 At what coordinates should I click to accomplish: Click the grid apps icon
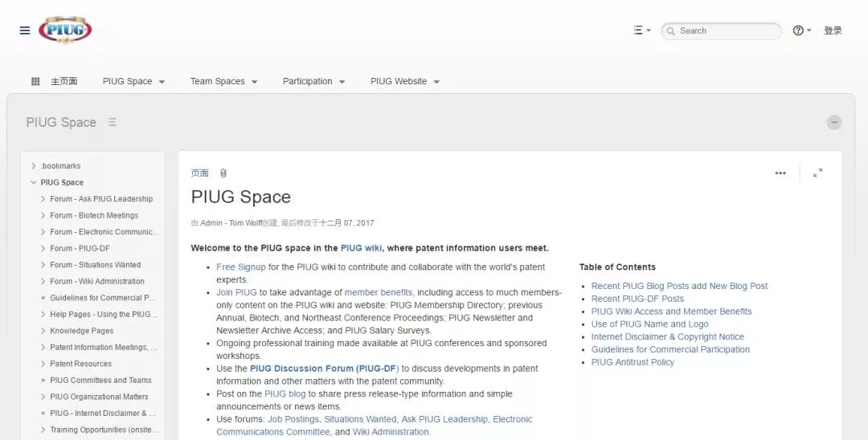coord(35,81)
